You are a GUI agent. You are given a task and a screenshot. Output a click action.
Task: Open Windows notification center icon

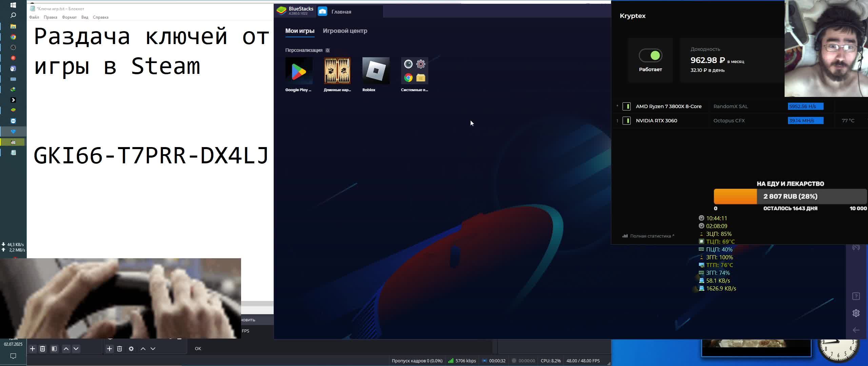click(13, 356)
